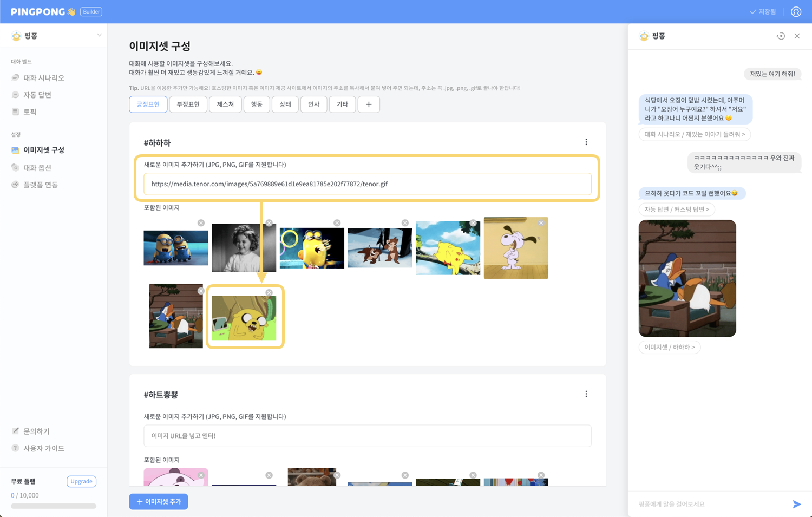Remove first image in #하트뿅뿅 set

tap(201, 475)
